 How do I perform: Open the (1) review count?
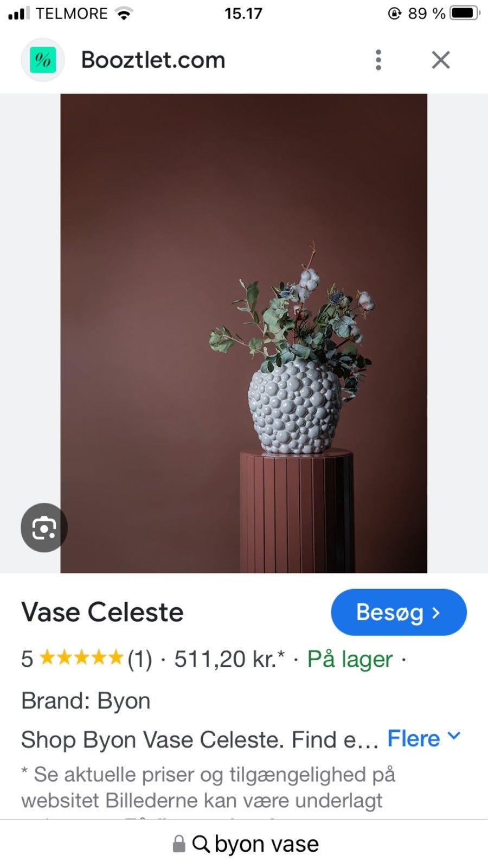(139, 659)
